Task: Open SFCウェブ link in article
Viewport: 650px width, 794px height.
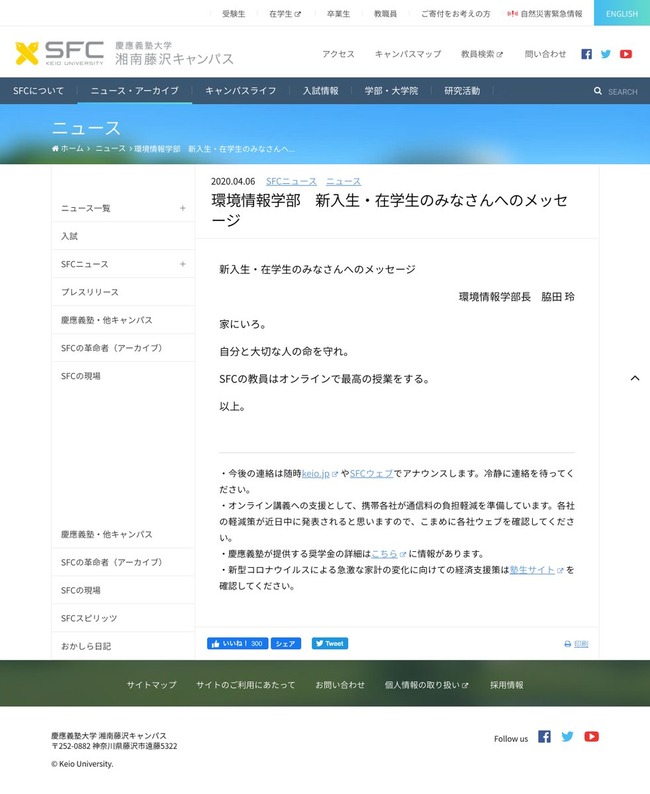Action: click(x=371, y=473)
